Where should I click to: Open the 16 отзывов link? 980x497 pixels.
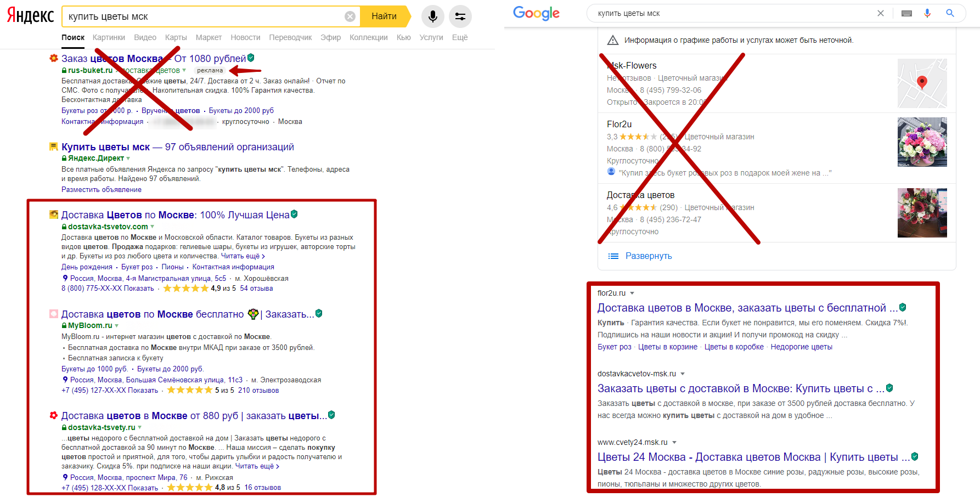coord(263,488)
